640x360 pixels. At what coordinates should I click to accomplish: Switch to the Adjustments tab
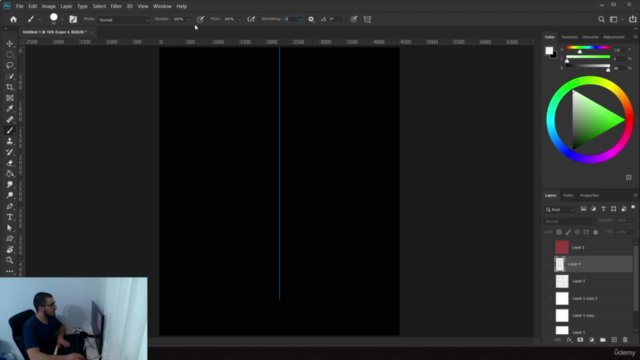pyautogui.click(x=614, y=37)
